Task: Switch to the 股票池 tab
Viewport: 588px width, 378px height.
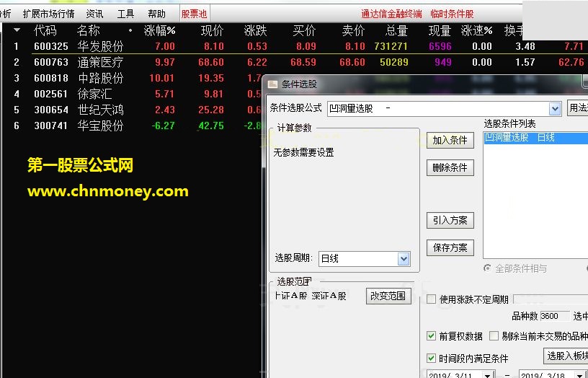Action: [x=195, y=14]
